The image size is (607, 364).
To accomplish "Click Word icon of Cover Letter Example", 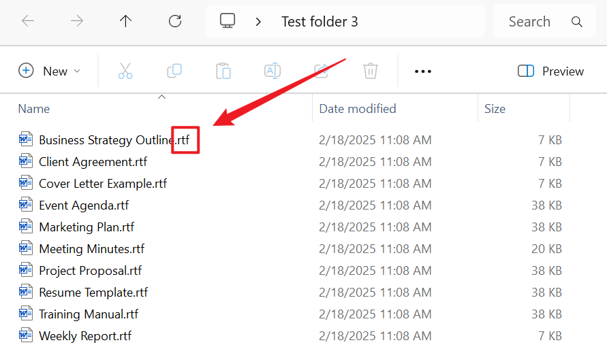I will [26, 182].
